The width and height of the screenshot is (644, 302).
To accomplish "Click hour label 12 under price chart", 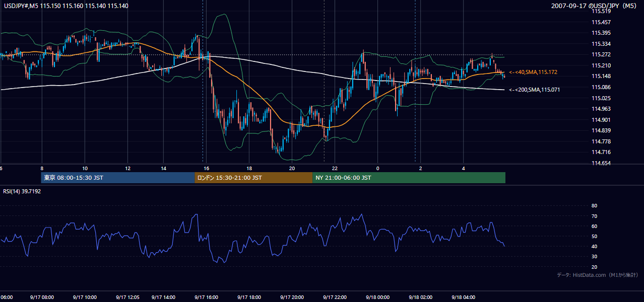I will [x=127, y=168].
